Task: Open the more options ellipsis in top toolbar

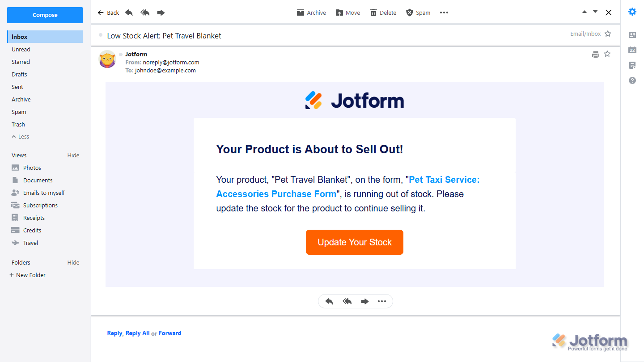Action: [x=444, y=13]
